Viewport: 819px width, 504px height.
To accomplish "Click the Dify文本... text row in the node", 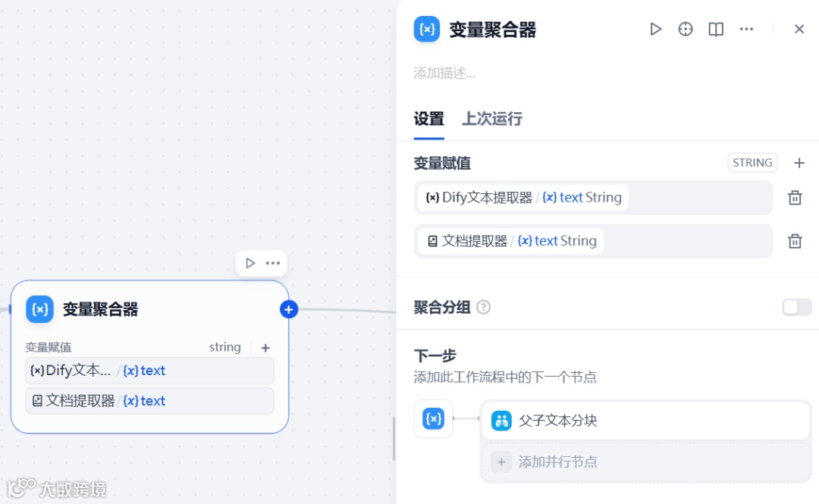I will (149, 371).
